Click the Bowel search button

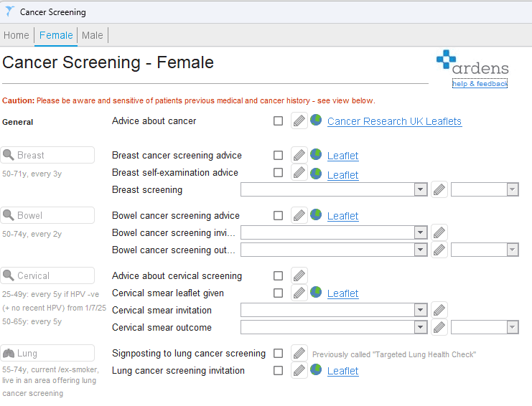47,215
